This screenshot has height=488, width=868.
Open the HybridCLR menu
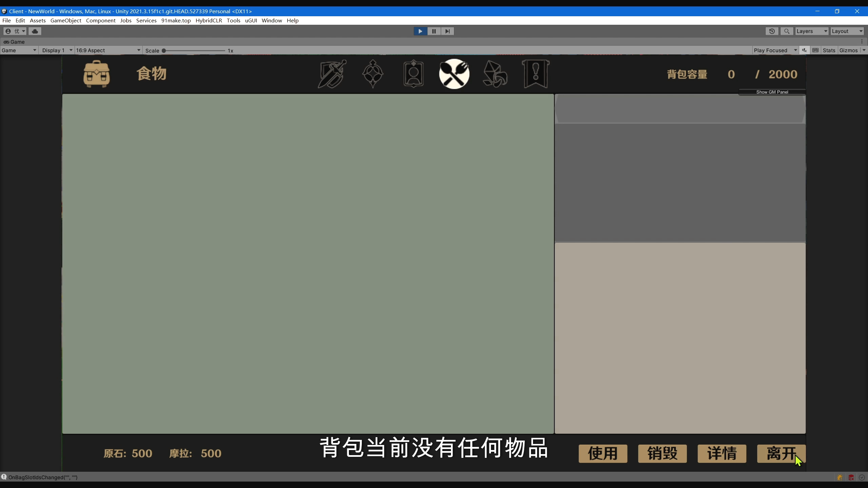[209, 20]
